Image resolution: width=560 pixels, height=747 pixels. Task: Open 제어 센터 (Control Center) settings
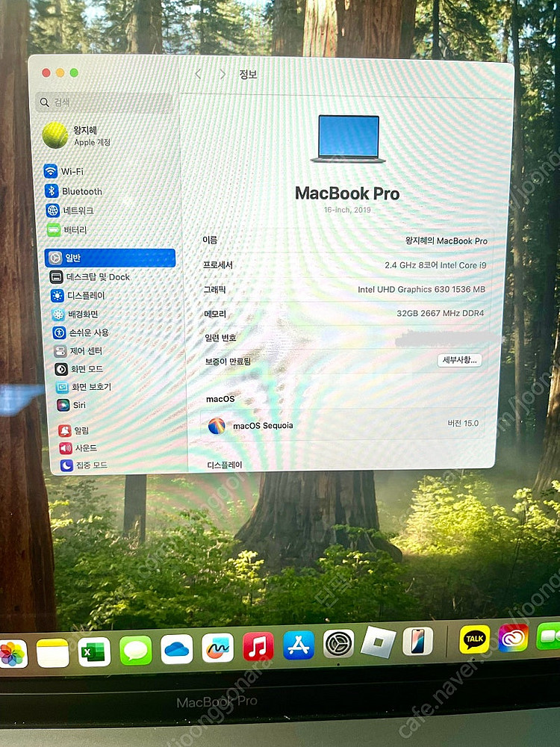click(x=78, y=350)
